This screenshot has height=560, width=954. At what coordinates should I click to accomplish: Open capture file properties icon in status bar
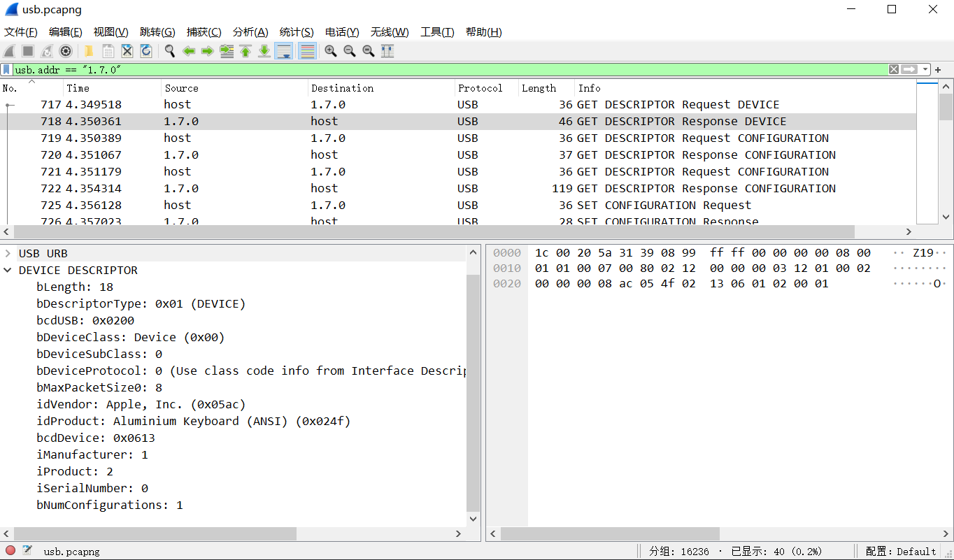(27, 550)
